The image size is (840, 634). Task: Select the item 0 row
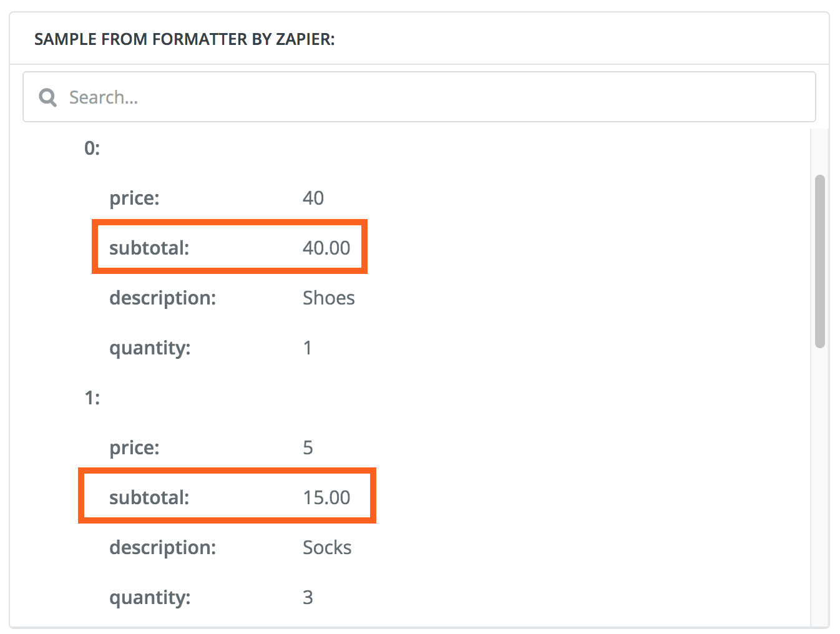pyautogui.click(x=92, y=148)
